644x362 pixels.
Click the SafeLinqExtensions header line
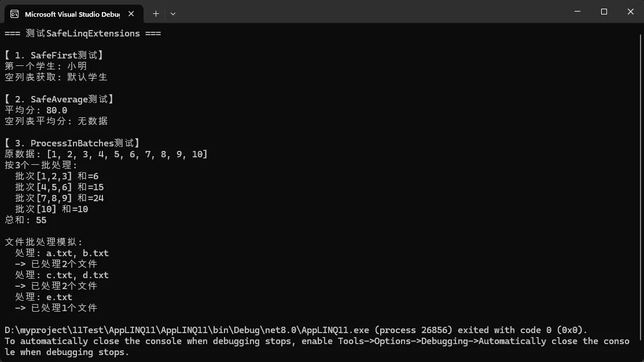pyautogui.click(x=83, y=34)
